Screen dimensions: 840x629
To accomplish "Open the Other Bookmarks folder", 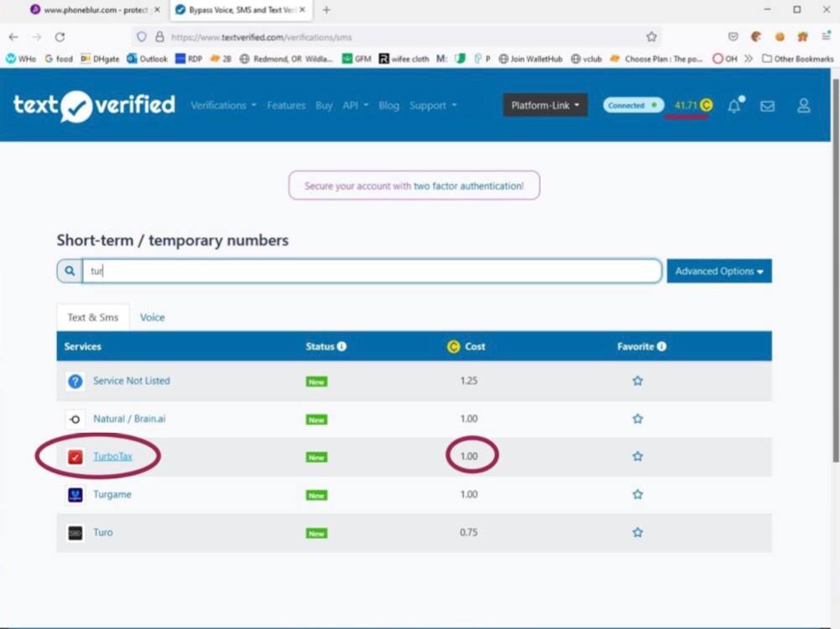I will point(798,59).
